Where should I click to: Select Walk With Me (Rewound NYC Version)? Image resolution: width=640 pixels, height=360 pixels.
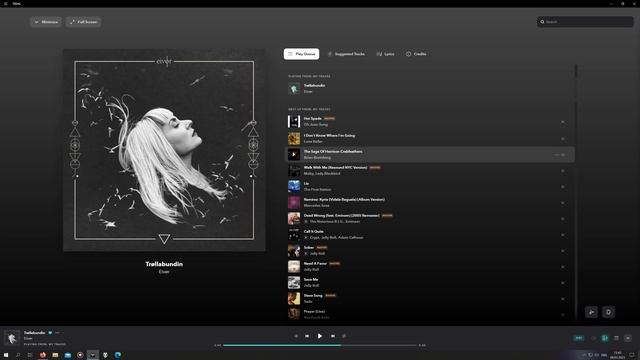click(x=429, y=171)
